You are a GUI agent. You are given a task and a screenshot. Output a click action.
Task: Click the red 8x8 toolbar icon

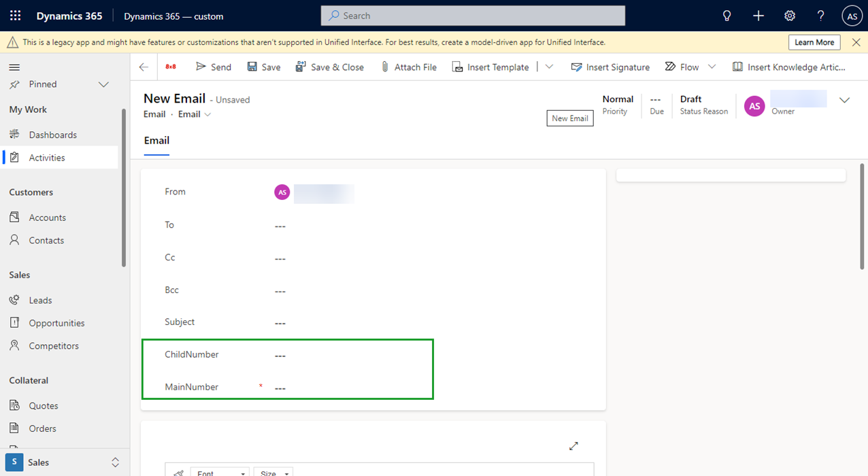pos(170,66)
